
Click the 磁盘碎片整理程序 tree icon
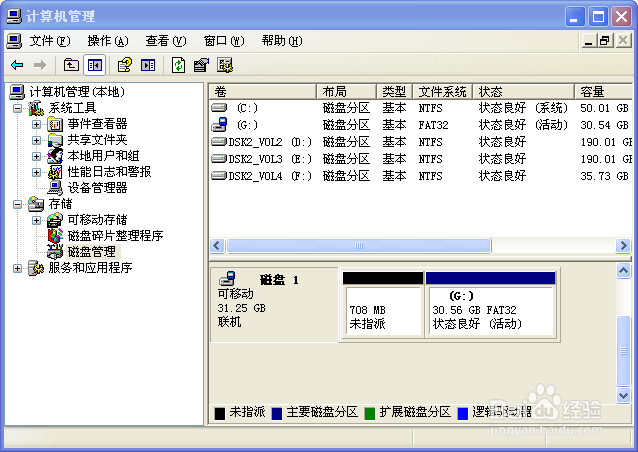tap(55, 236)
